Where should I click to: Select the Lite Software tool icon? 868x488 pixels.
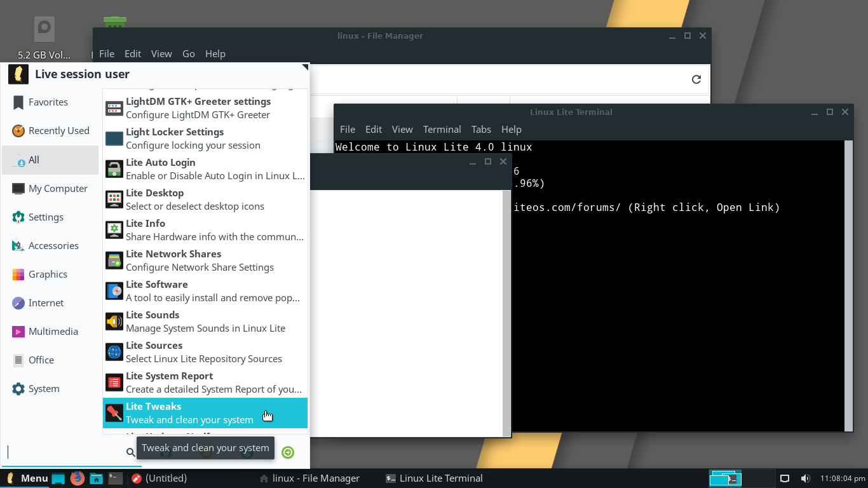[x=114, y=291]
